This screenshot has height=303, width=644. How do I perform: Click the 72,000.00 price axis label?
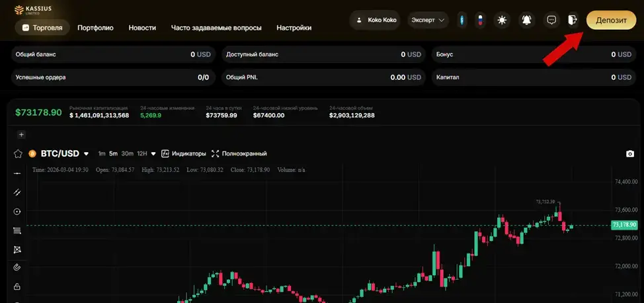click(626, 266)
